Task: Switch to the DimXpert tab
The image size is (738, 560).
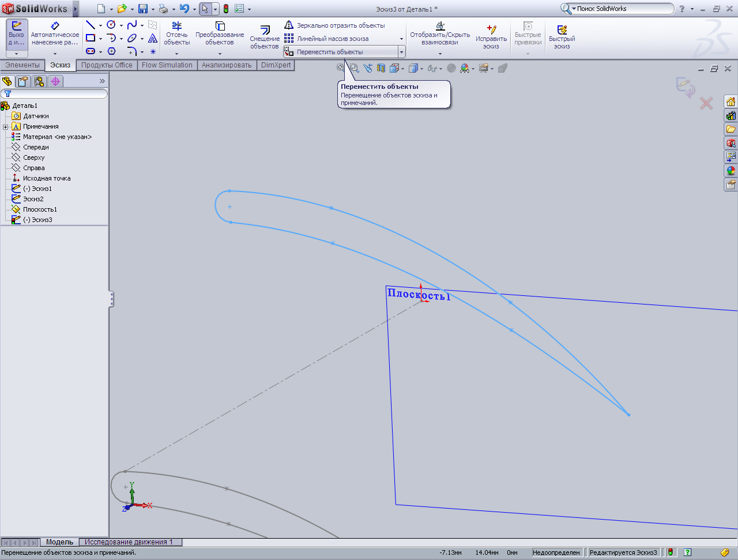Action: [276, 65]
